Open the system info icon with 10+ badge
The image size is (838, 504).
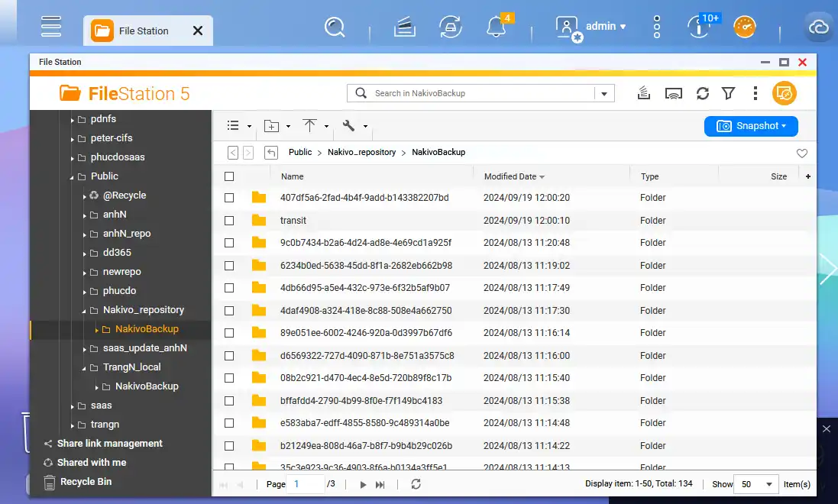click(x=699, y=27)
